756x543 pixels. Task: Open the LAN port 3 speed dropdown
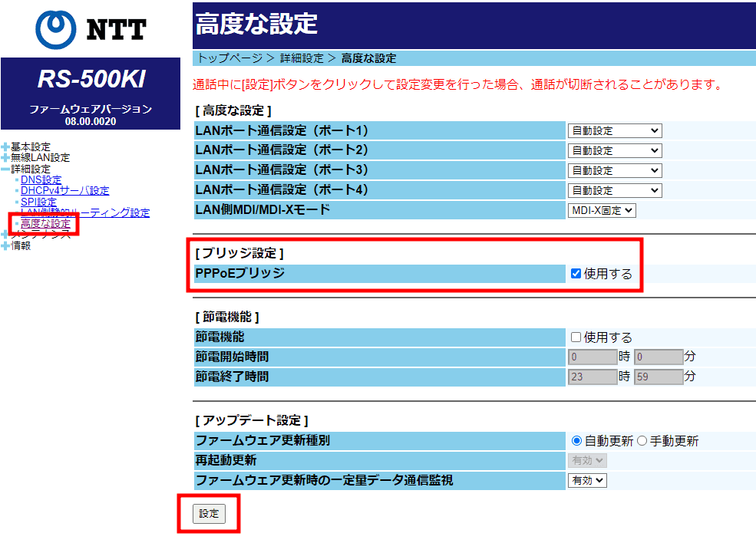[614, 170]
